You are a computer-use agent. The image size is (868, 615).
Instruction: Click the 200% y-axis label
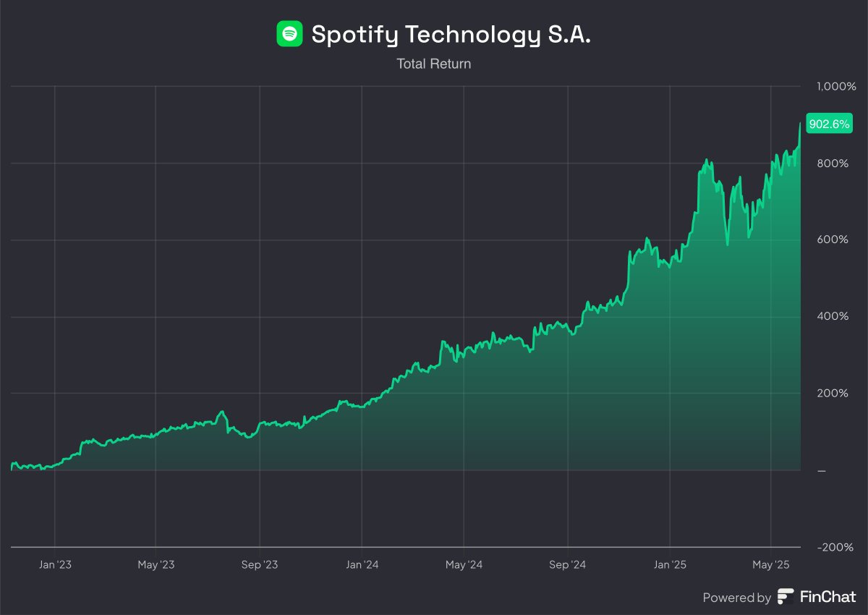click(x=833, y=393)
